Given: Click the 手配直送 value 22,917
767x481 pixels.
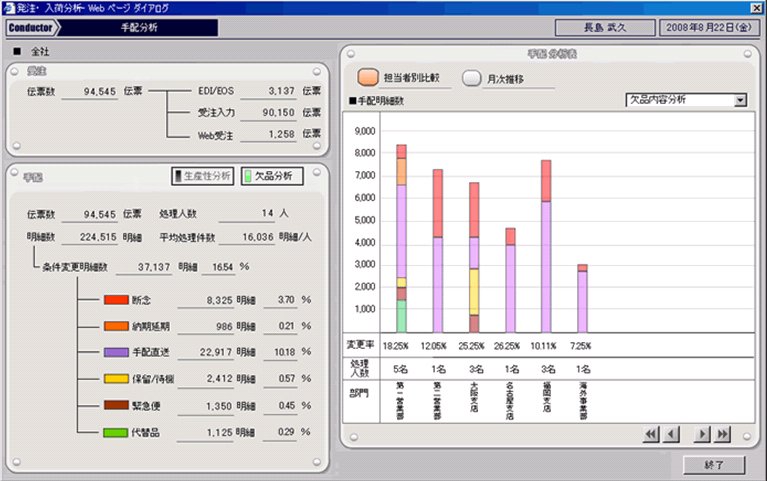Looking at the screenshot, I should point(216,352).
